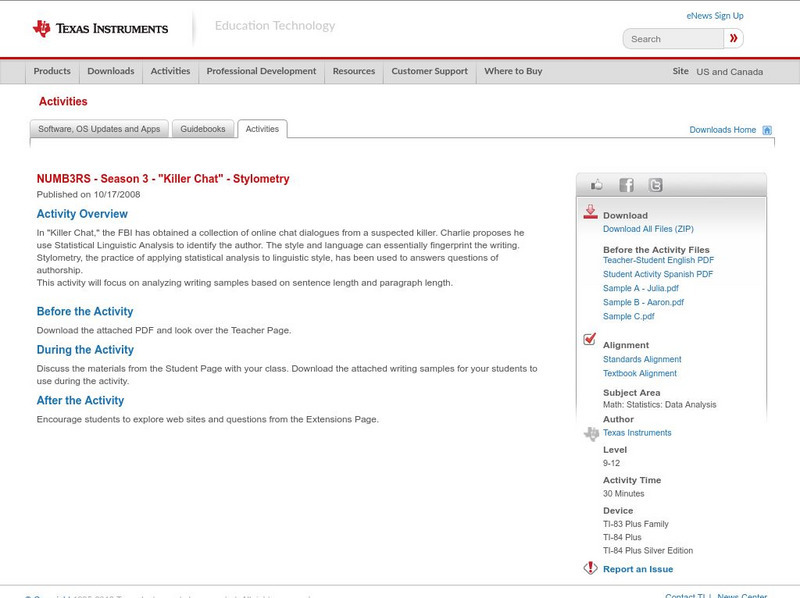Click the Texas Instruments author link
Screen dimensions: 800x598
point(637,433)
